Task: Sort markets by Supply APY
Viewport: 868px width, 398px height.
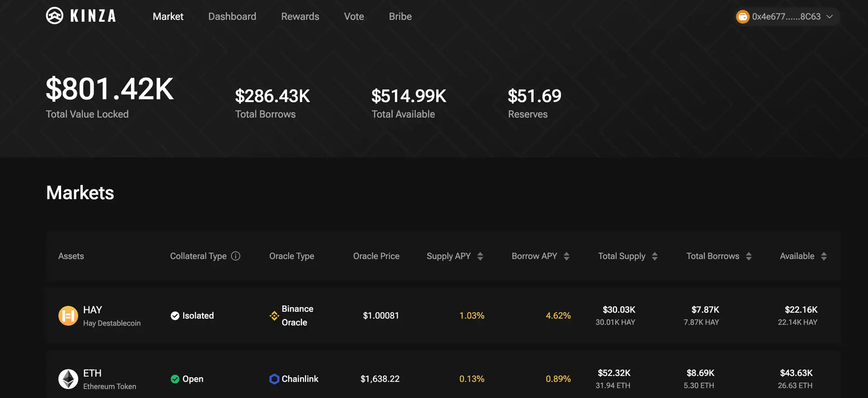Action: (480, 256)
